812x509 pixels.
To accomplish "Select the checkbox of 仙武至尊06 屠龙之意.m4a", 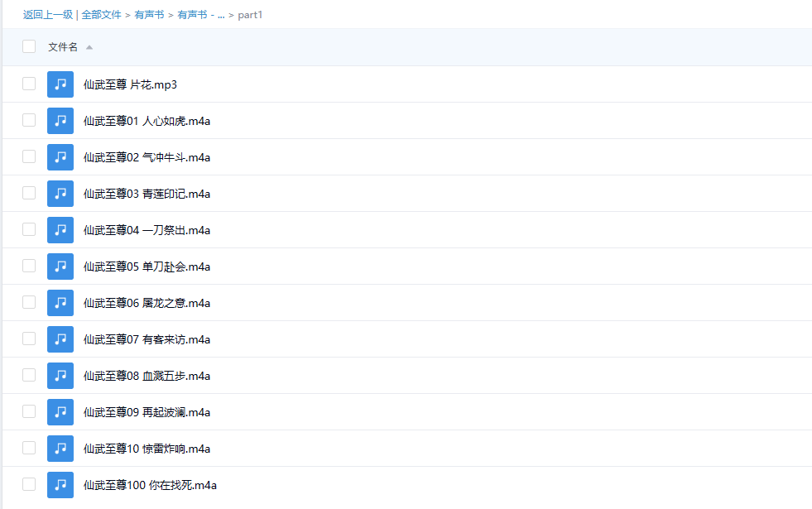I will pyautogui.click(x=29, y=302).
